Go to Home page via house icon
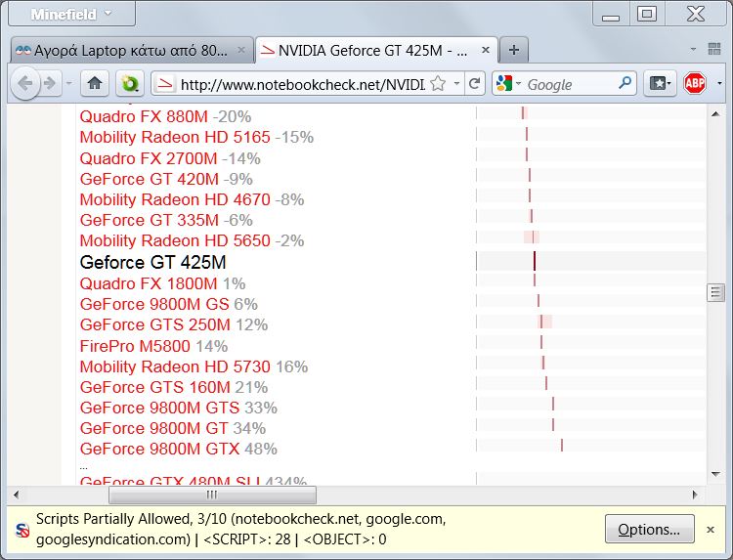Image resolution: width=733 pixels, height=560 pixels. (95, 84)
